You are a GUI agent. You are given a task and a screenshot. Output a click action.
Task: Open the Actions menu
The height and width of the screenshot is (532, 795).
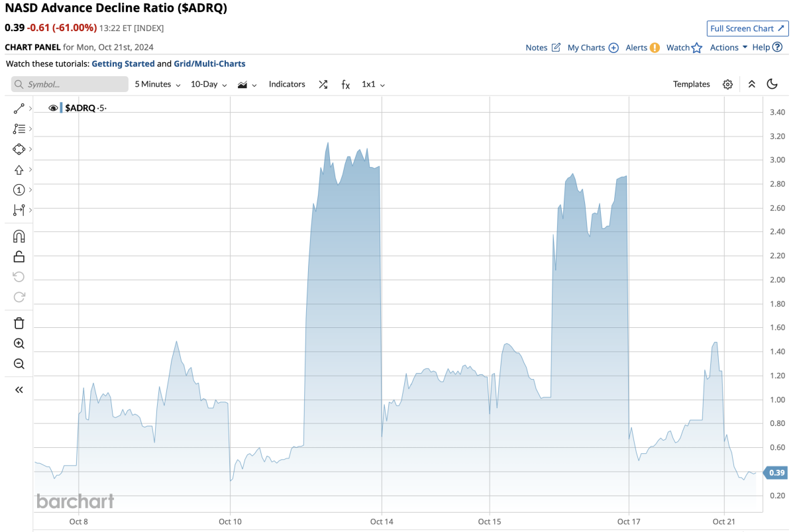(728, 47)
